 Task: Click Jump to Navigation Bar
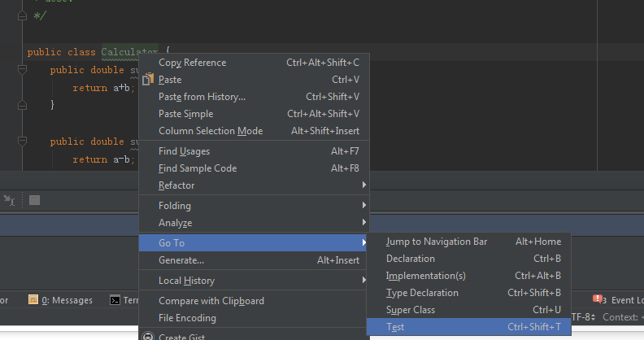(x=437, y=242)
